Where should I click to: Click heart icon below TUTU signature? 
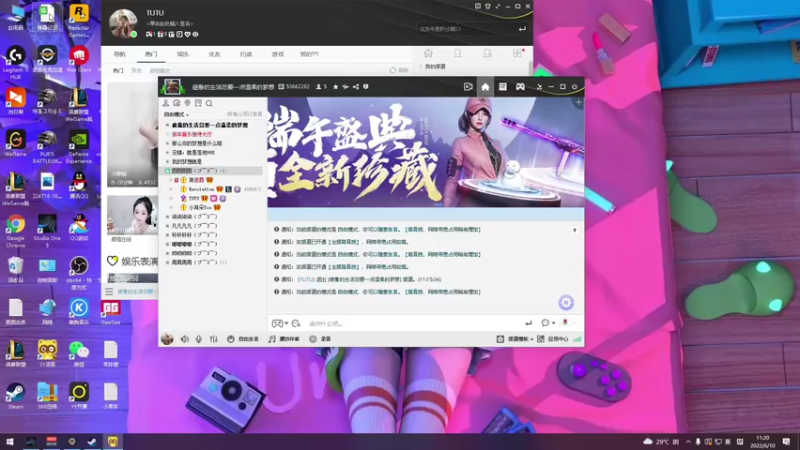tap(187, 34)
